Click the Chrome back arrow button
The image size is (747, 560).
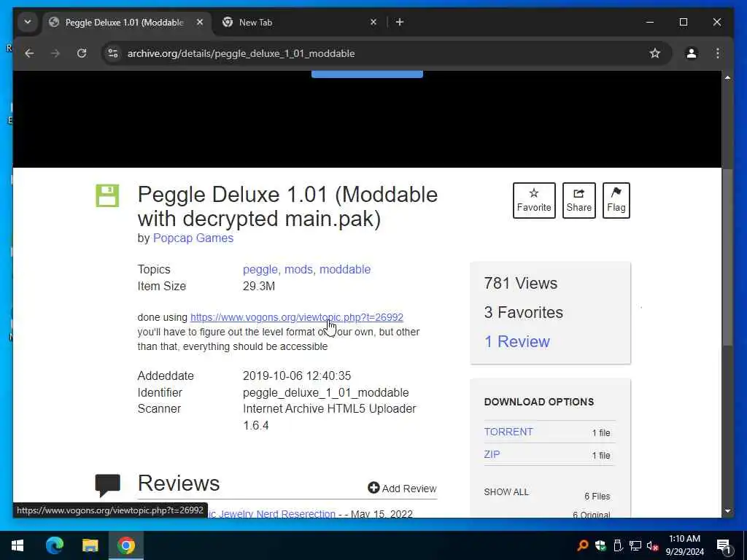click(29, 53)
